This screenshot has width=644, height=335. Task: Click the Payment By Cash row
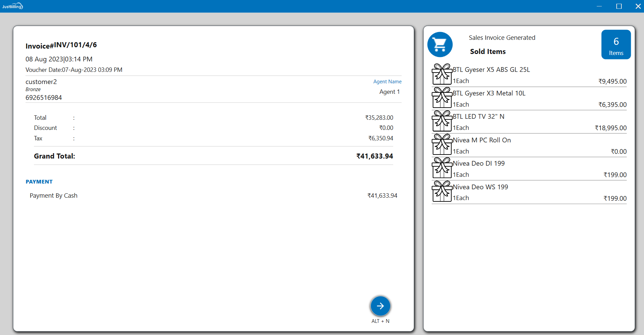point(54,196)
